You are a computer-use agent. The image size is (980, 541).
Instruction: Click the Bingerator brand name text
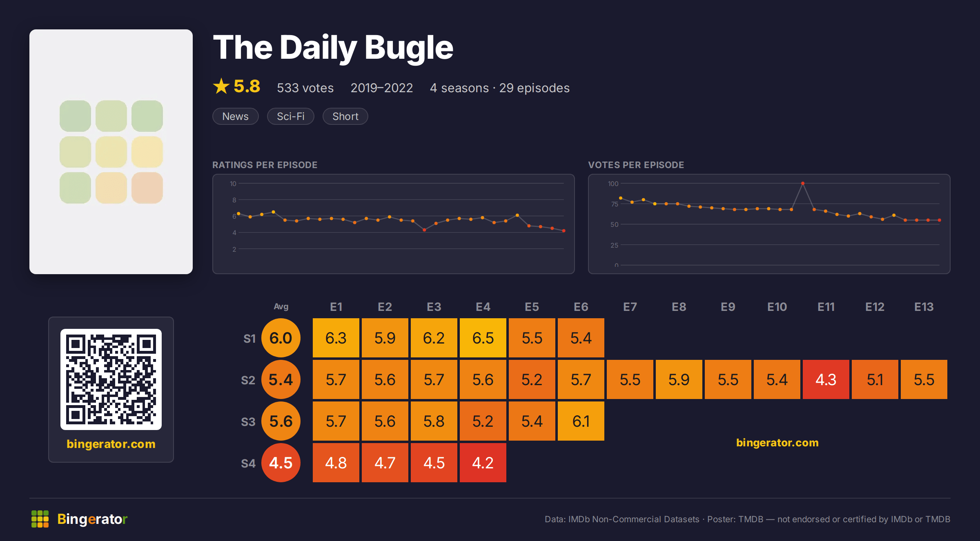coord(92,519)
